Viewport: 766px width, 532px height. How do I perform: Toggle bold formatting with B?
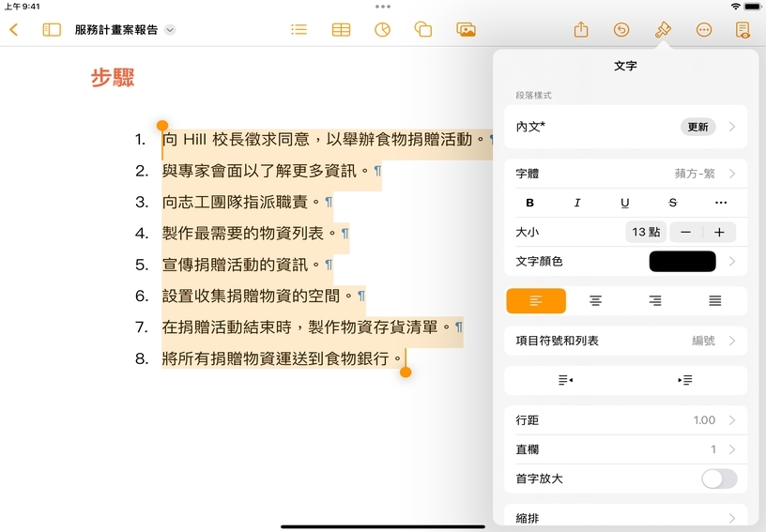[x=529, y=203]
